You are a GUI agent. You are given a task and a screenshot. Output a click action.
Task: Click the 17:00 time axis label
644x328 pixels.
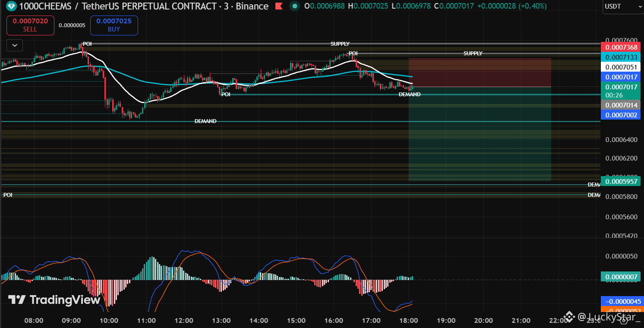point(371,320)
